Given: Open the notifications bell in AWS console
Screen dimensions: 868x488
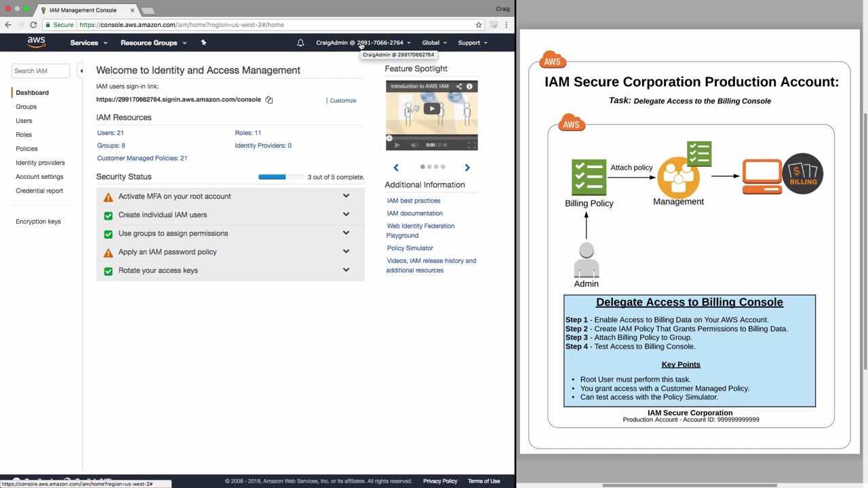Looking at the screenshot, I should pos(300,43).
